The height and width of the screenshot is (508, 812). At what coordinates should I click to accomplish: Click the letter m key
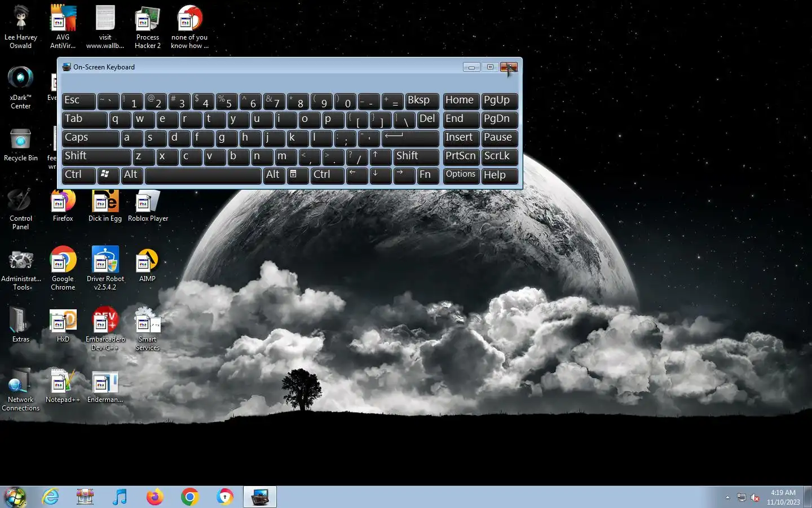pos(286,156)
